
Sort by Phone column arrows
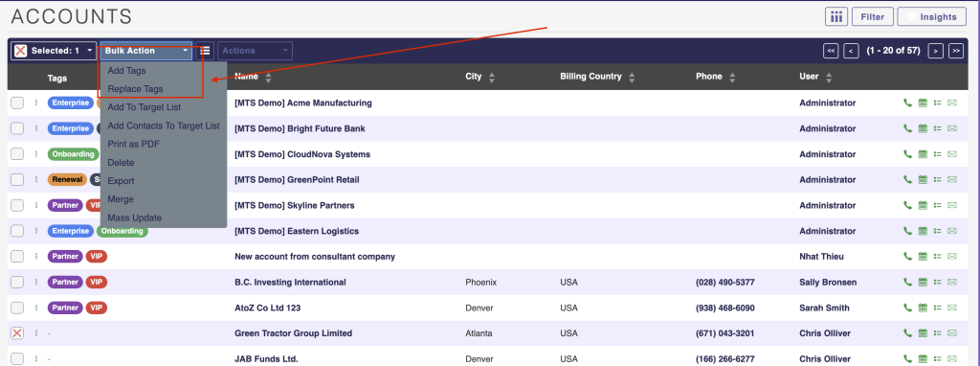point(732,78)
